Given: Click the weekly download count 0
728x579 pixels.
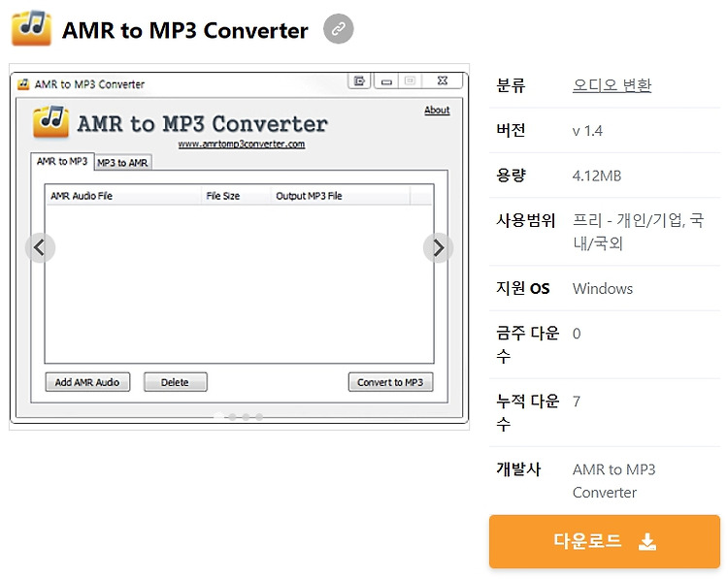Looking at the screenshot, I should (577, 334).
